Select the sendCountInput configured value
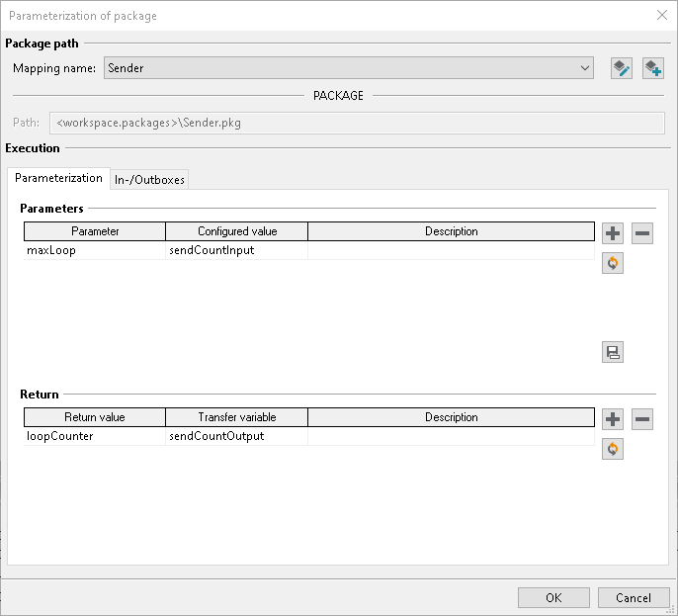Screen dimensions: 678x616 click(236, 250)
